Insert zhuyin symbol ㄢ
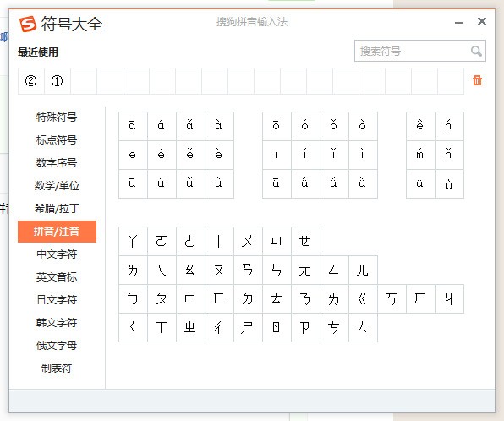The image size is (504, 421). tap(248, 270)
